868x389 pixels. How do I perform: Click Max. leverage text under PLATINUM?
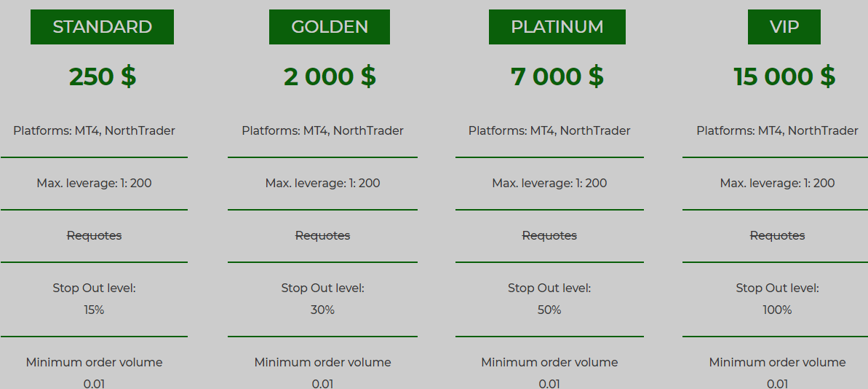point(549,184)
